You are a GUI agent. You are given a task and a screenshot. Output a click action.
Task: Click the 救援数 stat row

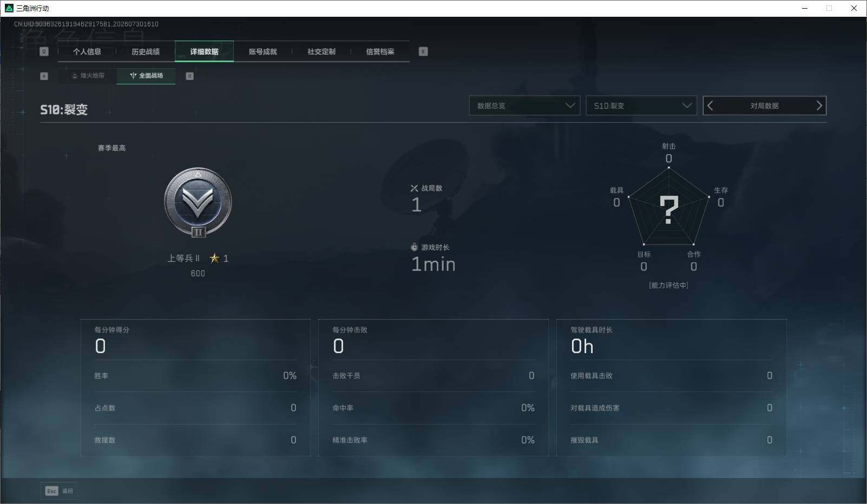coord(195,440)
